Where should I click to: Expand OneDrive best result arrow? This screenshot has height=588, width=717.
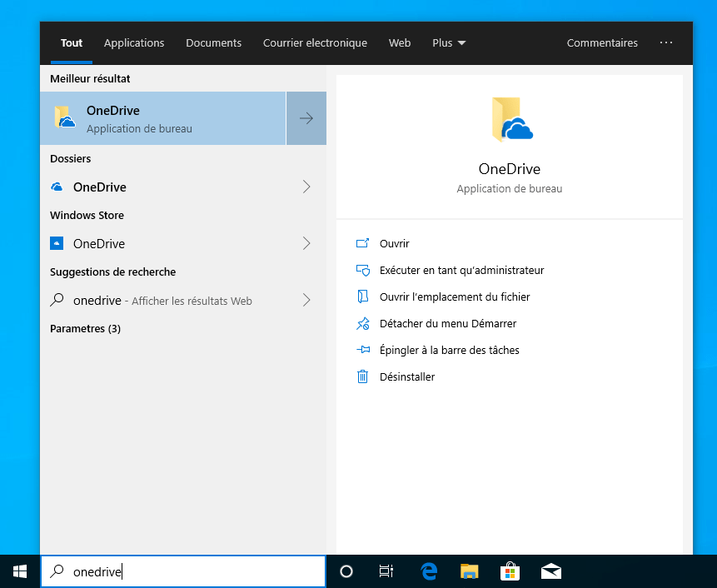(x=306, y=118)
